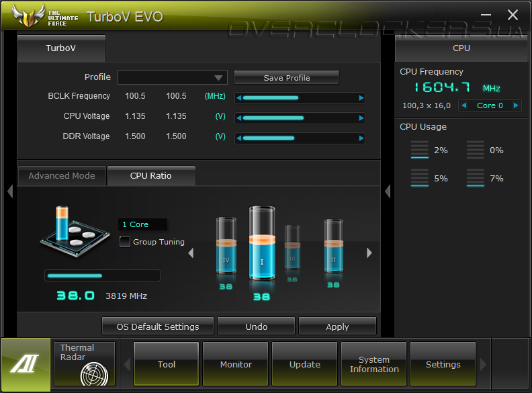The height and width of the screenshot is (393, 532).
Task: Click the 3819 MHz value
Action: click(x=126, y=296)
